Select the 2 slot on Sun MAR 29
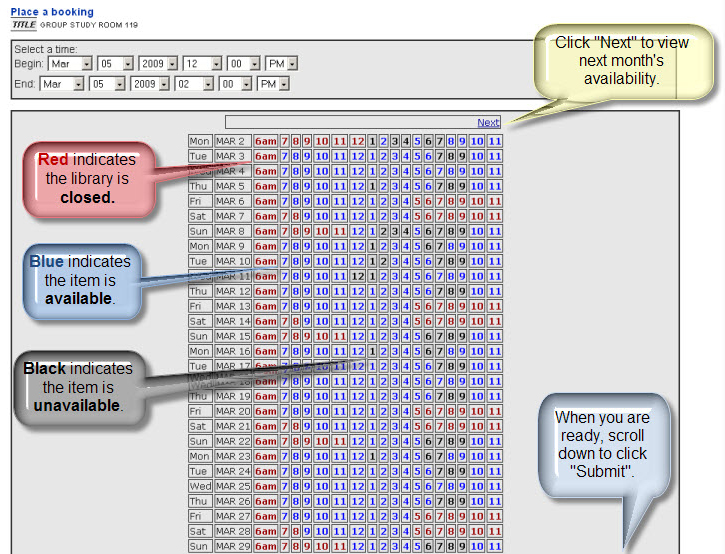725x554 pixels. [383, 546]
